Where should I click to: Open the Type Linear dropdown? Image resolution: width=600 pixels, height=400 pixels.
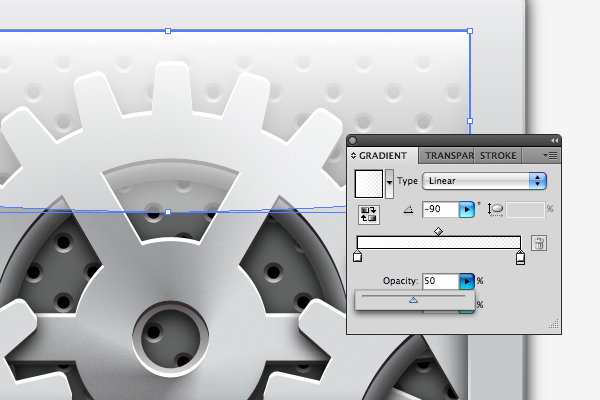point(484,181)
